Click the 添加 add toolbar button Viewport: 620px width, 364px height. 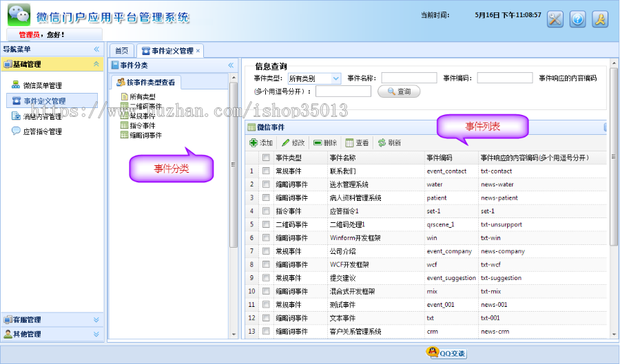(x=261, y=142)
